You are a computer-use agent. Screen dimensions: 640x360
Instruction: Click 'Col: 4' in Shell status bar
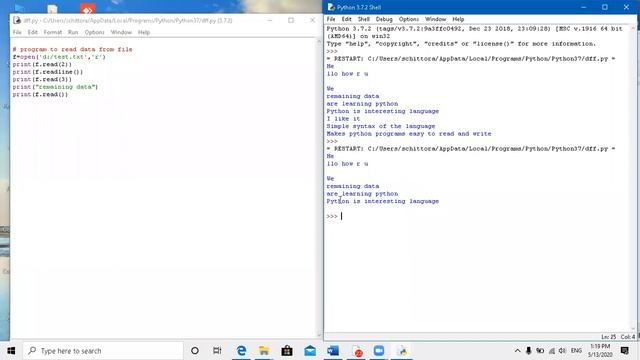point(628,337)
